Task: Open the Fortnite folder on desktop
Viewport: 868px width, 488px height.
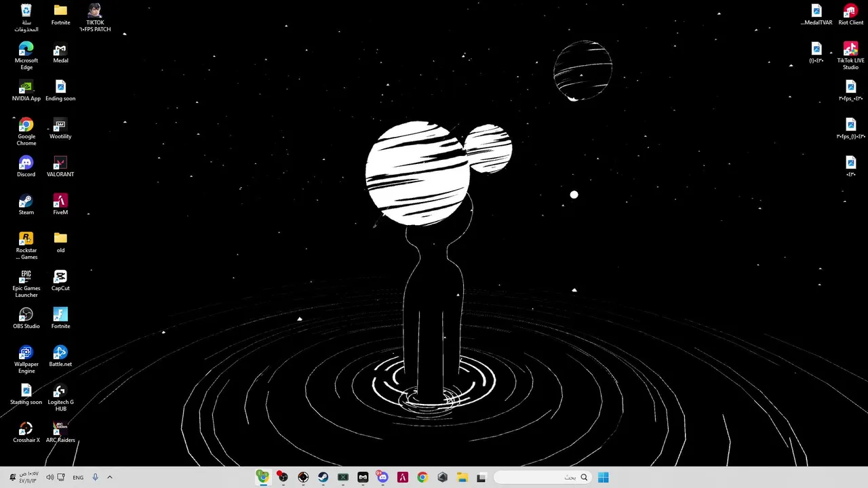Action: tap(60, 14)
